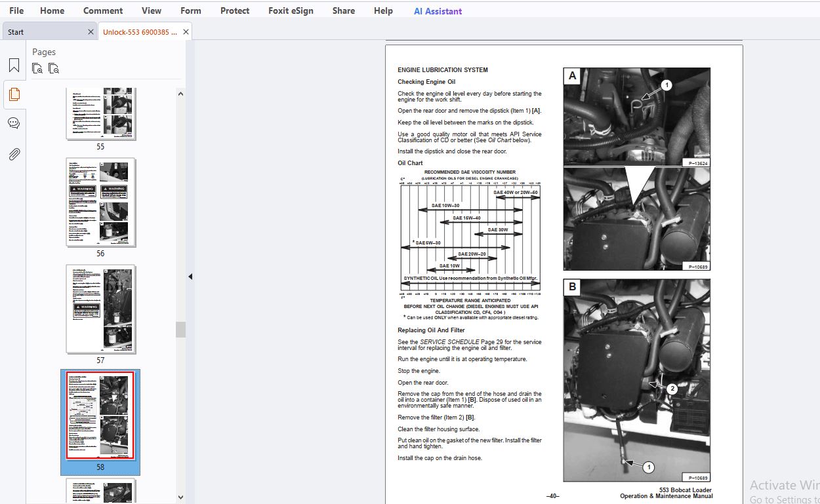Select the partially visible thumbnail below page 58

pos(100,491)
